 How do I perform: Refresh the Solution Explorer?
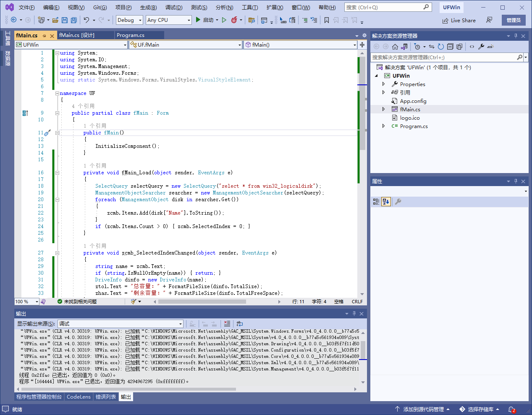pos(440,47)
